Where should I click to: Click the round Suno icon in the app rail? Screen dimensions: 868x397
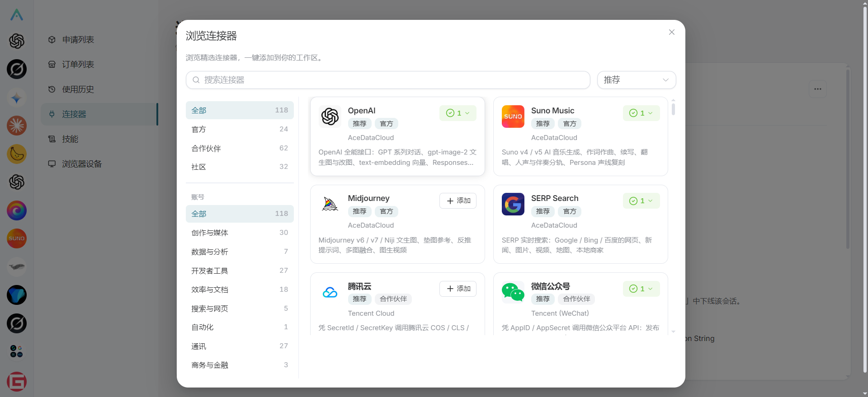17,238
